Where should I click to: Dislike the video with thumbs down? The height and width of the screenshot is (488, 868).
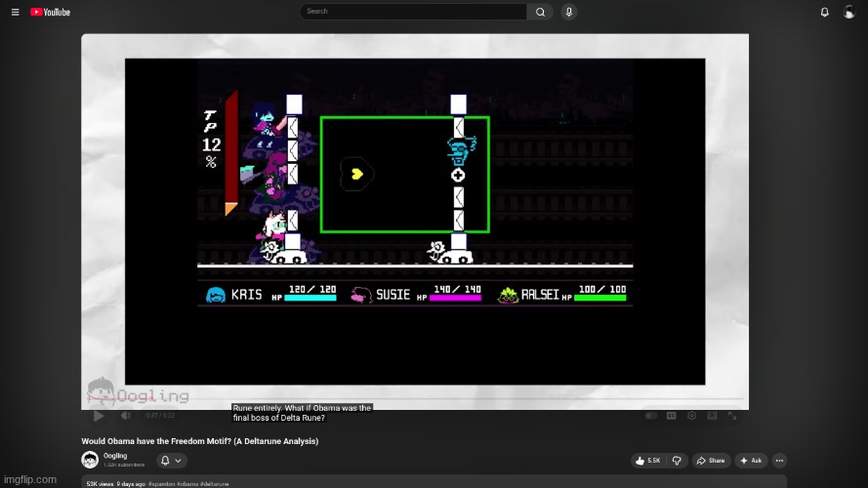pyautogui.click(x=676, y=461)
